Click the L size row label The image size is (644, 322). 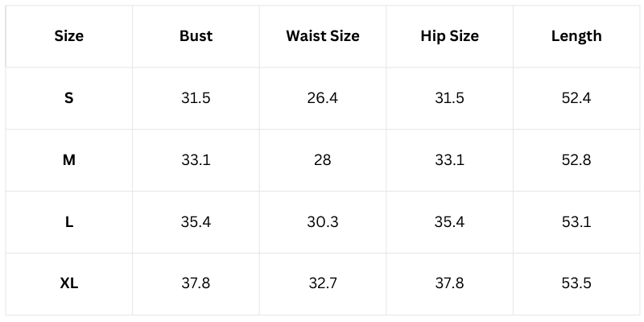pos(69,222)
